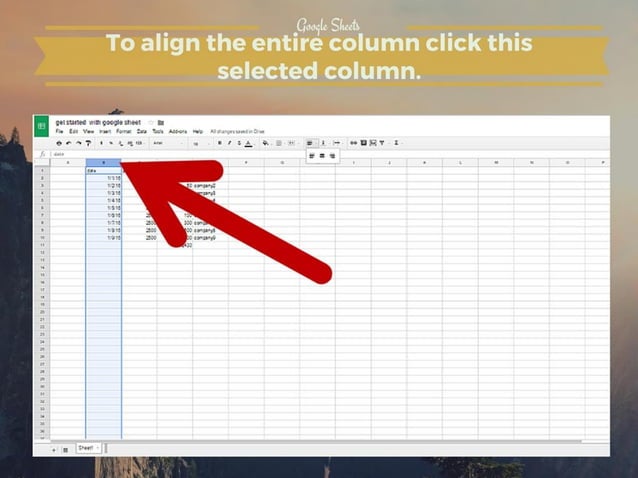Add a new sheet with plus button
Viewport: 638px width, 478px height.
(54, 450)
